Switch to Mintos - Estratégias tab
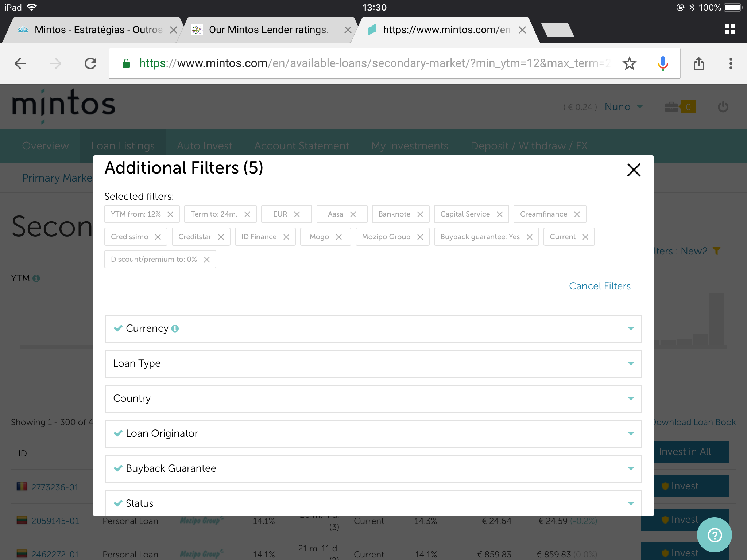 pos(98,30)
